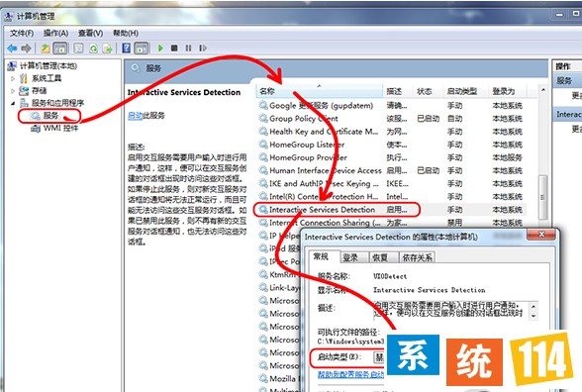
Task: Open the 文件(F) menu
Action: (x=22, y=34)
